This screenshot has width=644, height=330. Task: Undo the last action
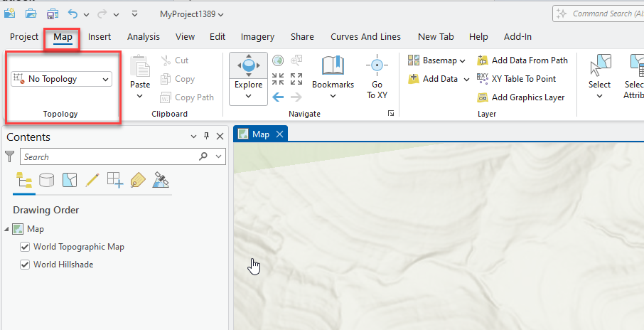(73, 14)
